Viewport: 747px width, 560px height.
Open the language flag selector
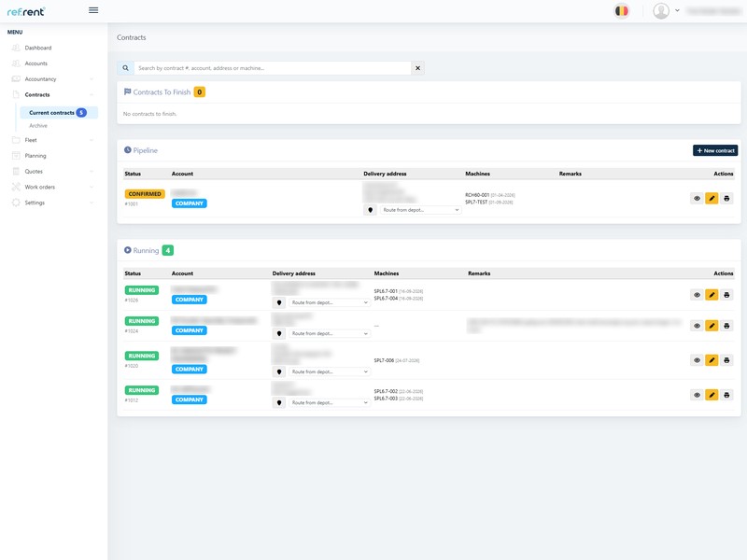pyautogui.click(x=621, y=10)
